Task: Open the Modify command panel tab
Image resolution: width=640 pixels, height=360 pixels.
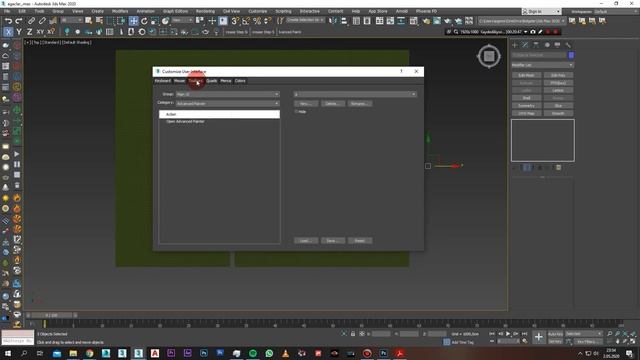Action: coord(525,45)
